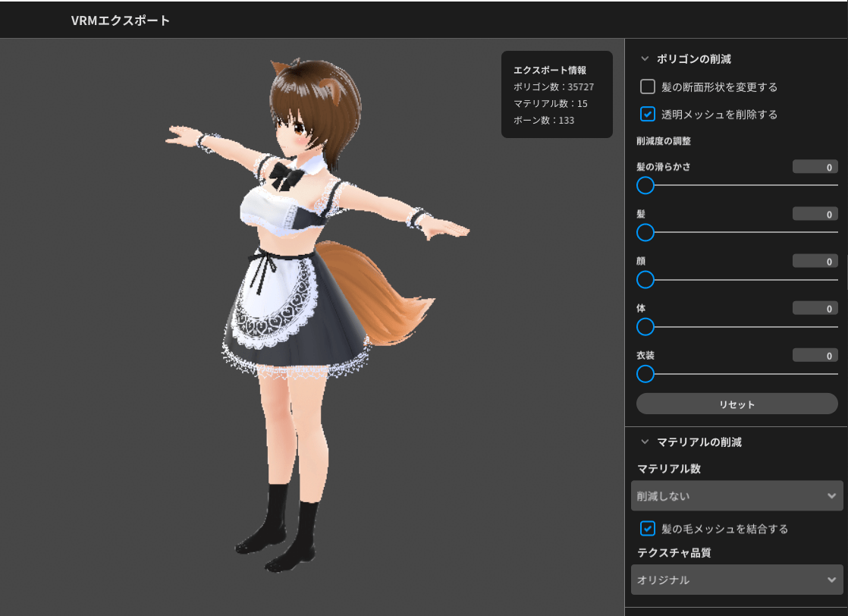Open the テクスチャ品質 dropdown showing オリジナル
This screenshot has width=848, height=616.
coord(737,580)
